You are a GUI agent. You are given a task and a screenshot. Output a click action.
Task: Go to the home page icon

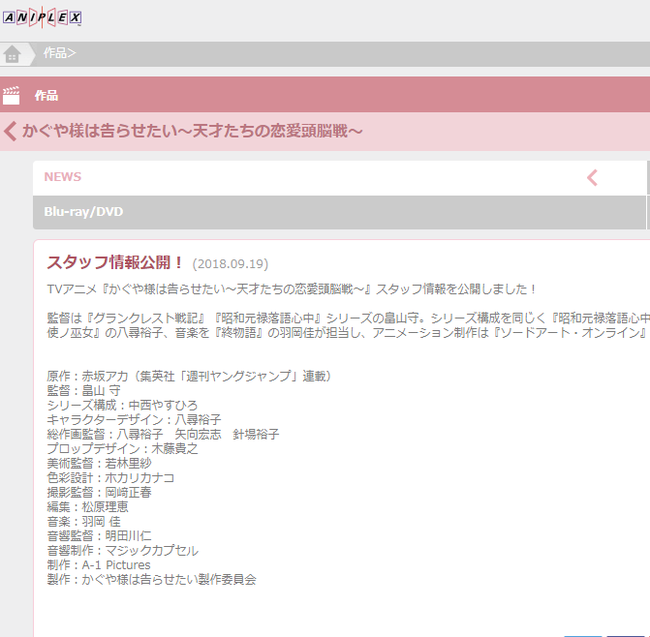[x=12, y=54]
